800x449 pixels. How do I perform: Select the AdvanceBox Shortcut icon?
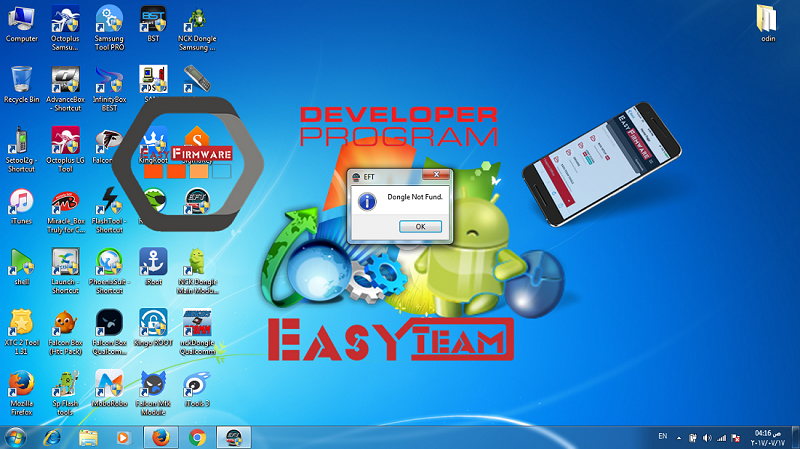[65, 89]
